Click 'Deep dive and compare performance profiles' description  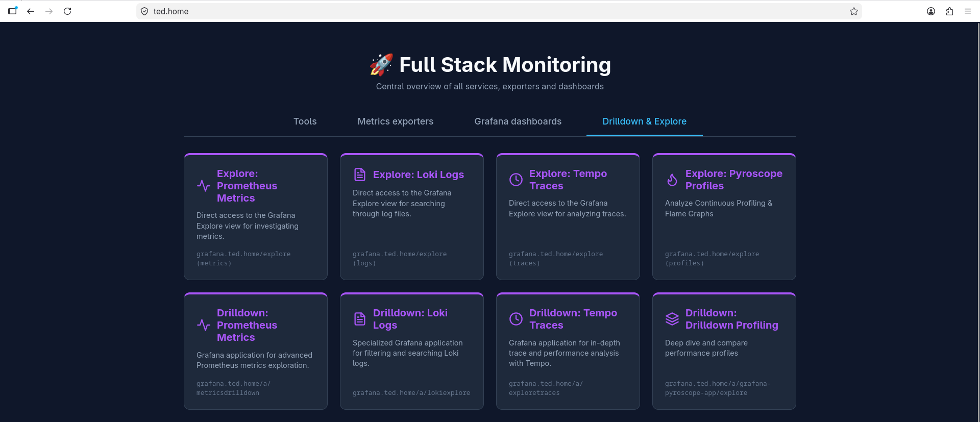coord(706,348)
